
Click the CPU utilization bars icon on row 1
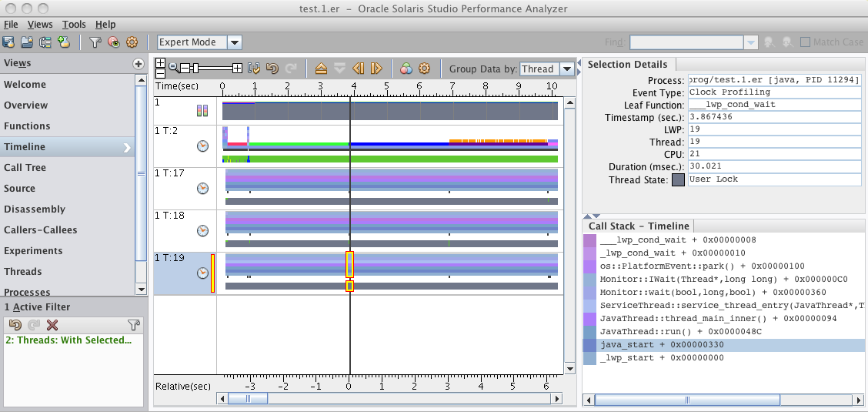coord(202,111)
